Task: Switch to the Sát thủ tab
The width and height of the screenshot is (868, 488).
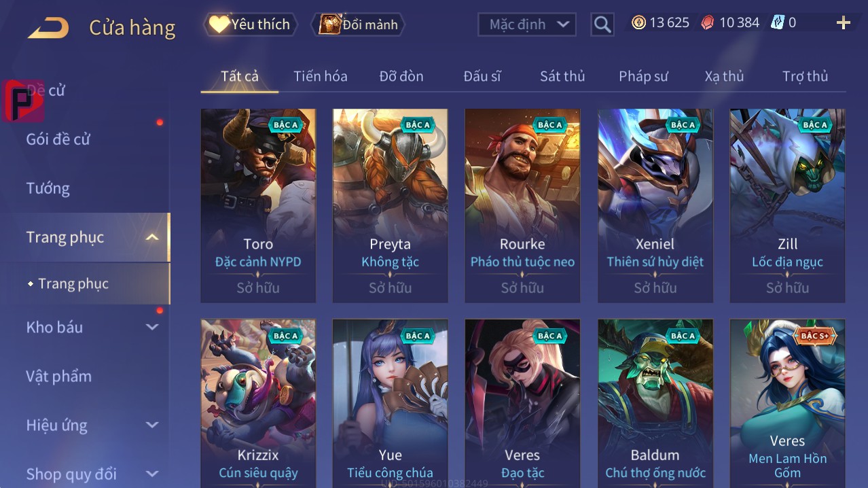Action: point(562,76)
